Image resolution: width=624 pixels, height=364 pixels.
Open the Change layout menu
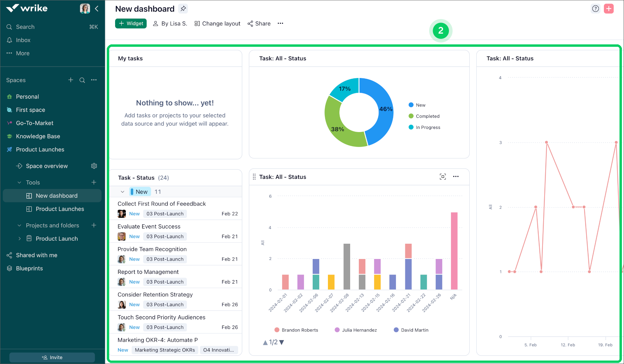pyautogui.click(x=217, y=24)
